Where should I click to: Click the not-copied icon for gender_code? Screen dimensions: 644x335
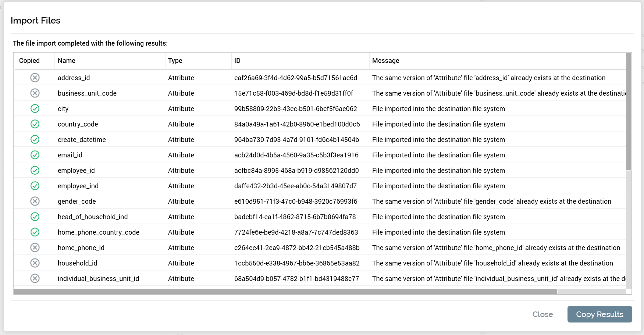pyautogui.click(x=35, y=201)
